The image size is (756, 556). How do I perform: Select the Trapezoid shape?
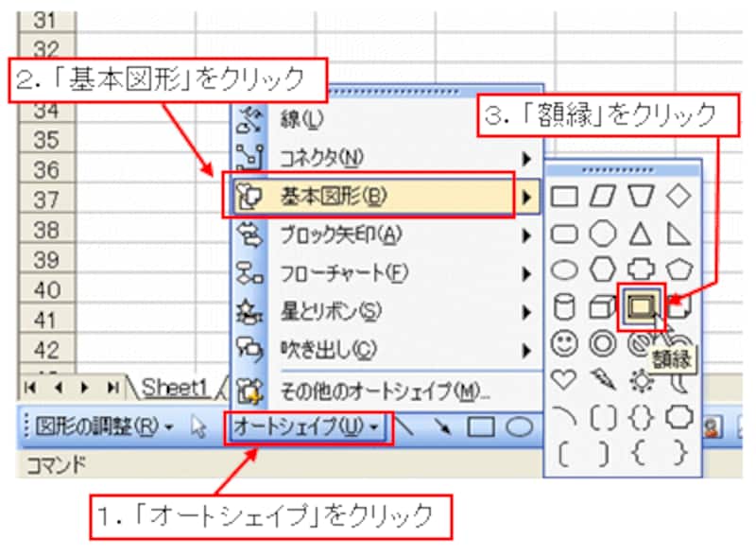tap(641, 197)
